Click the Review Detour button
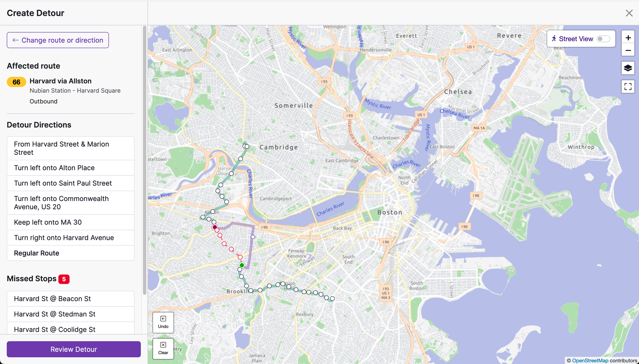 [x=74, y=349]
